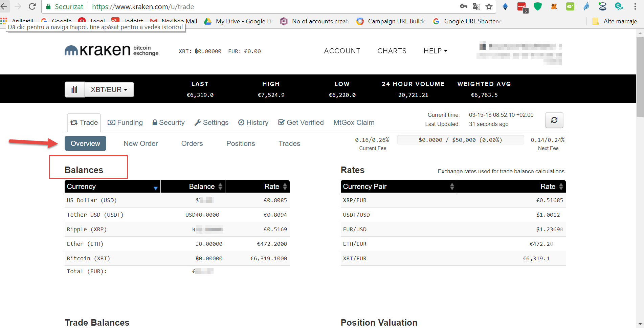Screen dimensions: 644x328
Task: Select the Overview sub-tab
Action: [85, 144]
